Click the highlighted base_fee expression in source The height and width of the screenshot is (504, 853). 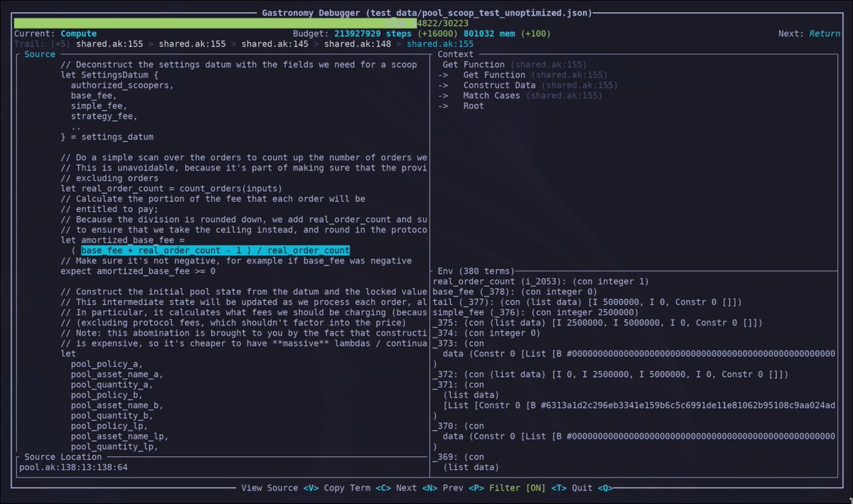coord(215,250)
